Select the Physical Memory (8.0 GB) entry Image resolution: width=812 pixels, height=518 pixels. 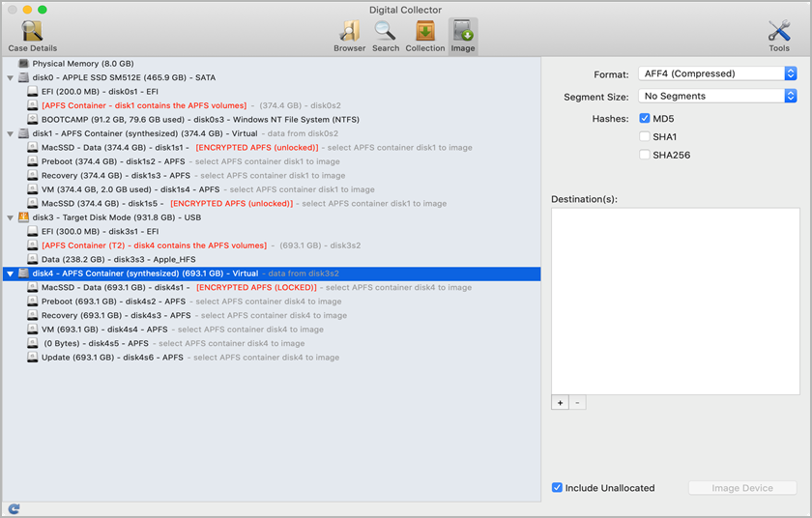(x=75, y=63)
